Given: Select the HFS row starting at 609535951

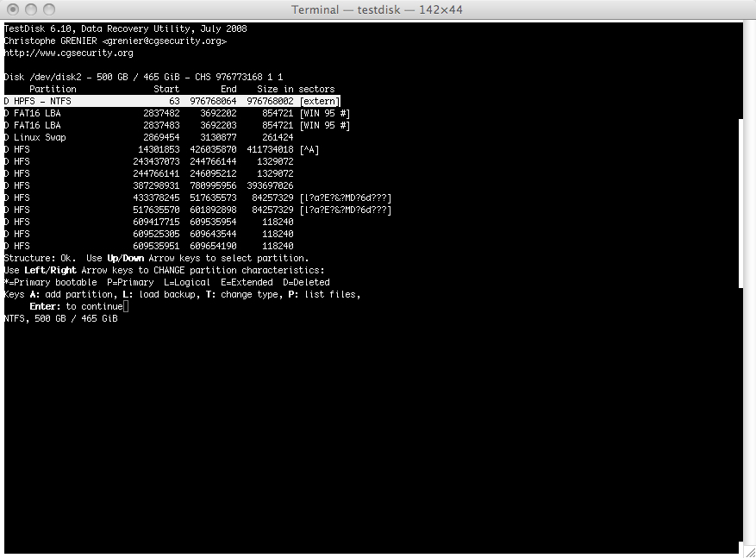Looking at the screenshot, I should [148, 246].
